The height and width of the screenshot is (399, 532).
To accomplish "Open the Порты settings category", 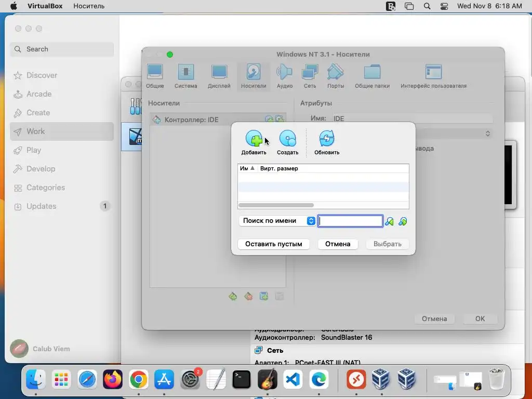I will (336, 76).
